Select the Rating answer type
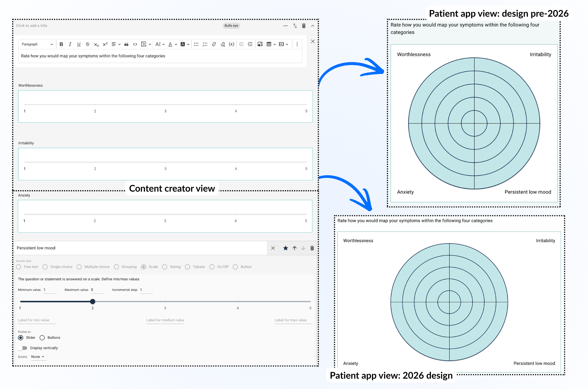Viewport: 588px width, 389px height. [165, 267]
